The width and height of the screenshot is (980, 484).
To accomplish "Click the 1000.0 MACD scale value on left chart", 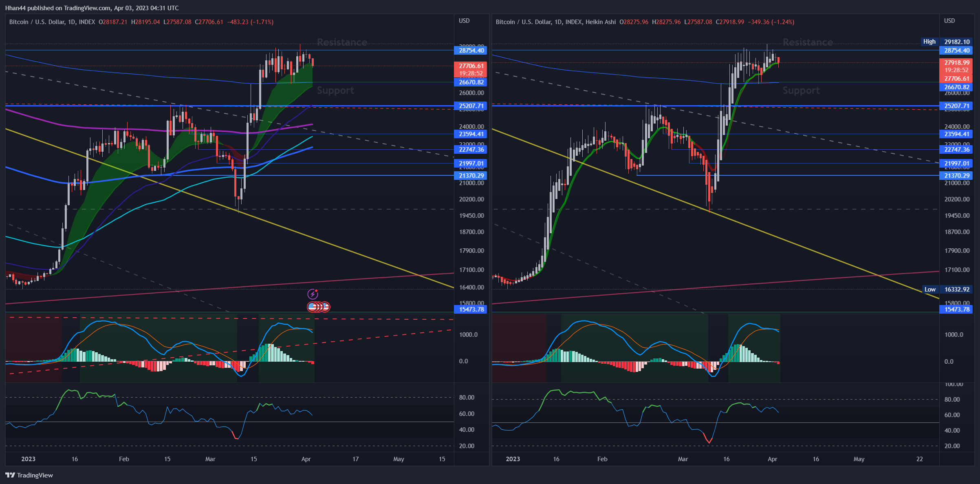I will pos(468,335).
